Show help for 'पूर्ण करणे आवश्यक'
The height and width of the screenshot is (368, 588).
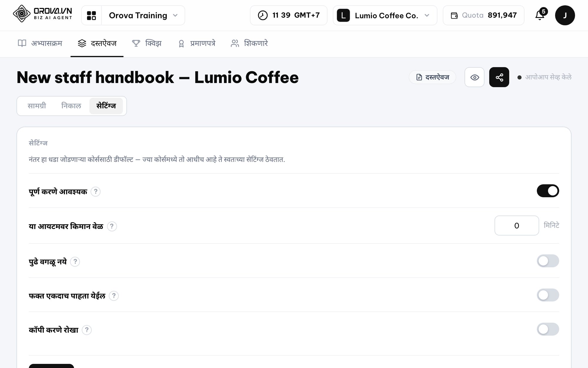click(96, 192)
